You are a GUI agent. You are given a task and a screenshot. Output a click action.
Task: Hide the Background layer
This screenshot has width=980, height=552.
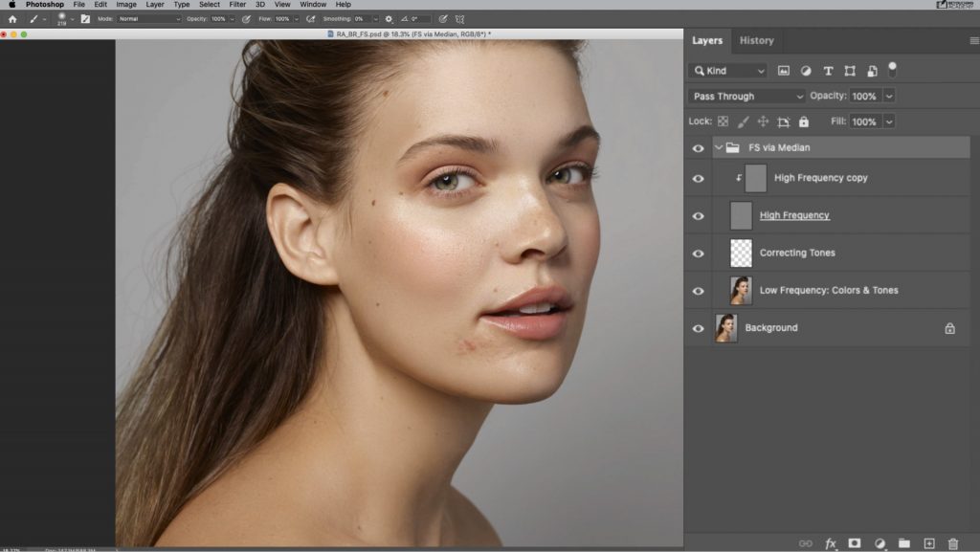click(699, 327)
